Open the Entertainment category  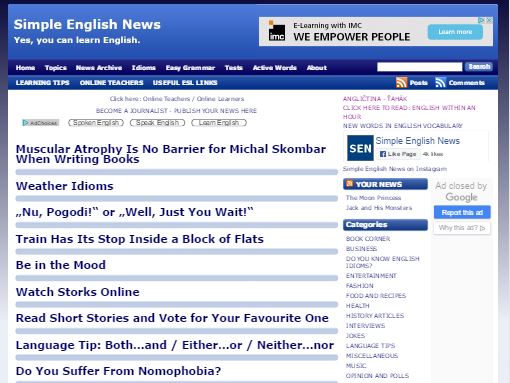click(x=371, y=276)
